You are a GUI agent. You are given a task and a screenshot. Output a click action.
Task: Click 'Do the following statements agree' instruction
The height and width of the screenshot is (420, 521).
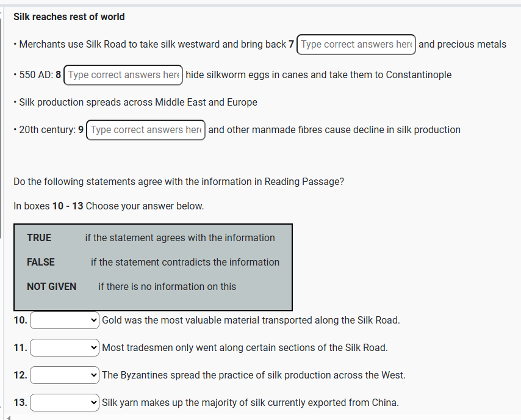point(179,182)
